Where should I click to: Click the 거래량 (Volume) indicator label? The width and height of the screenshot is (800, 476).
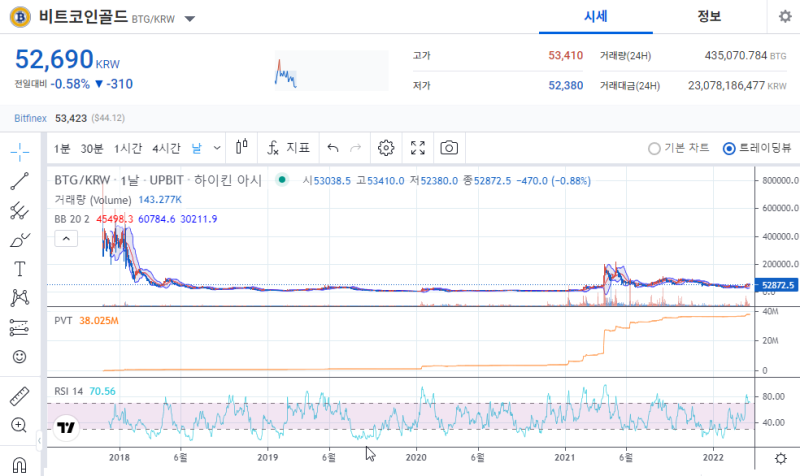(93, 200)
